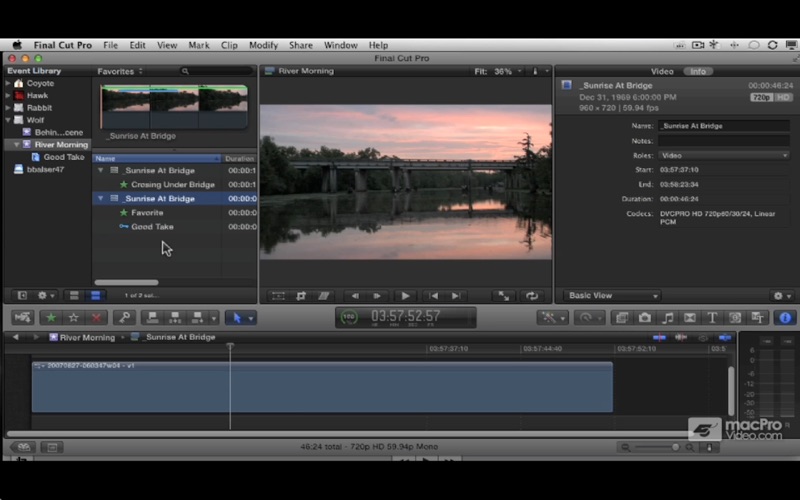
Task: Mark selection as Favorite with green star
Action: [51, 317]
